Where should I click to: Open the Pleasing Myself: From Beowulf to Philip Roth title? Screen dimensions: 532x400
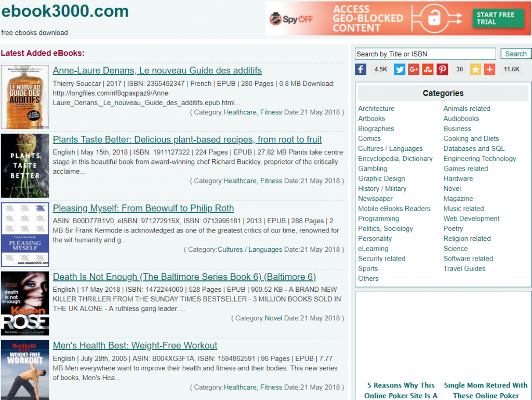click(x=143, y=208)
